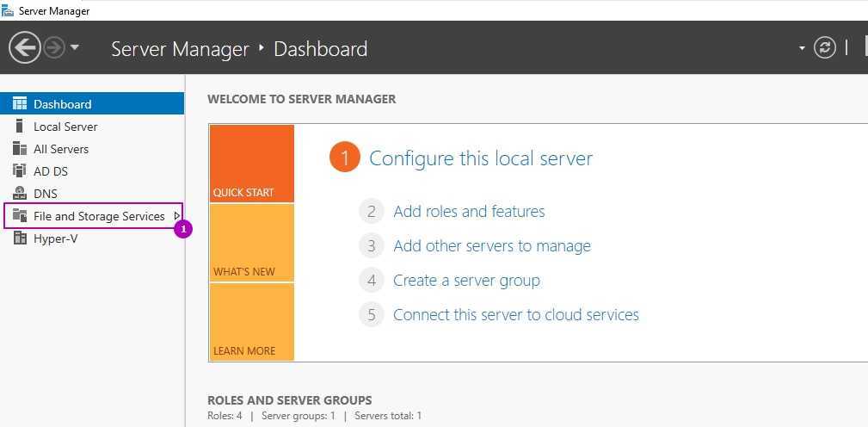
Task: Click the back navigation arrow button
Action: pos(25,47)
